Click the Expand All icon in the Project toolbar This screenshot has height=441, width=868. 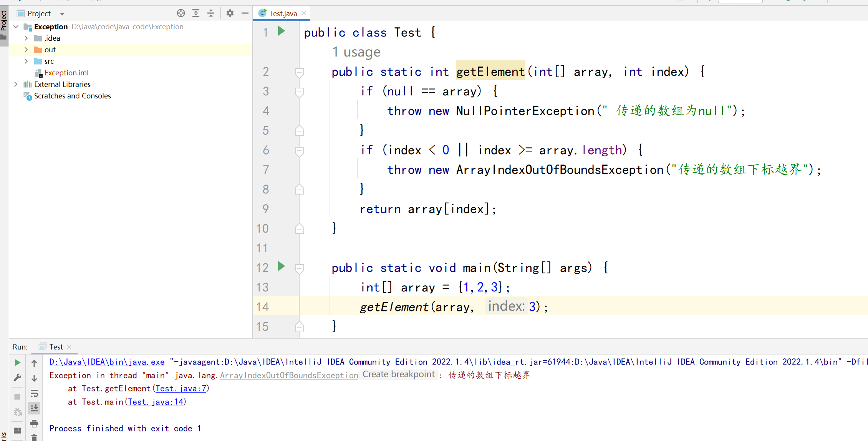click(196, 13)
